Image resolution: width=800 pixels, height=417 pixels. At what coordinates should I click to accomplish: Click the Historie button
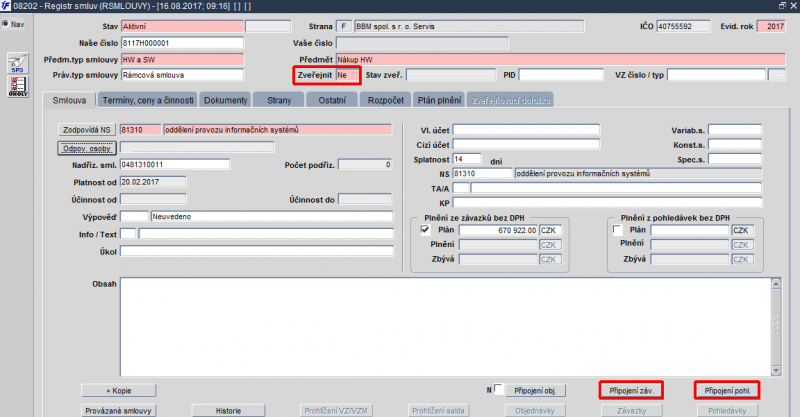[x=228, y=410]
